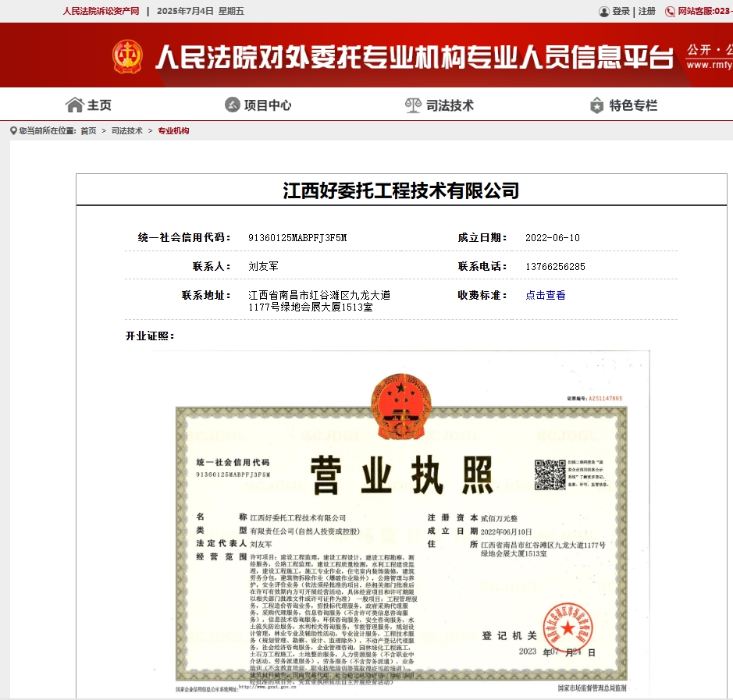Open the 项目中心 navigation item
This screenshot has height=700, width=733.
pos(258,105)
